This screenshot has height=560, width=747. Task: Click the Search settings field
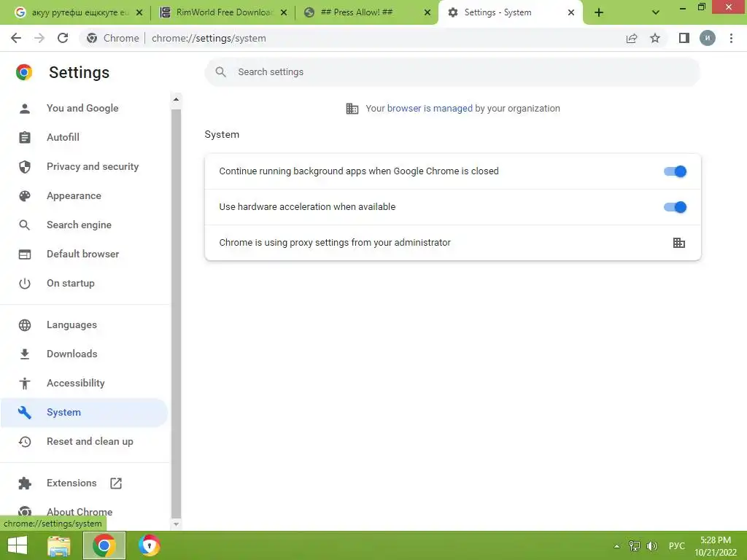tap(452, 72)
